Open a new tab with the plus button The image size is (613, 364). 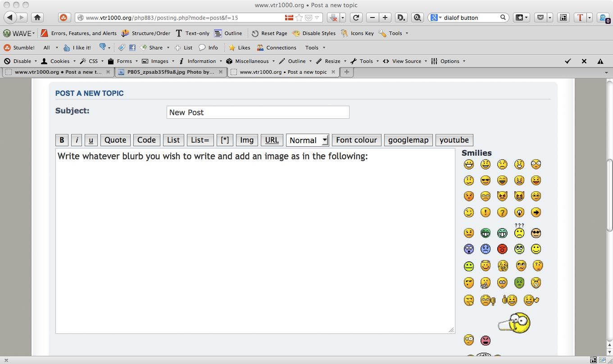coord(346,72)
